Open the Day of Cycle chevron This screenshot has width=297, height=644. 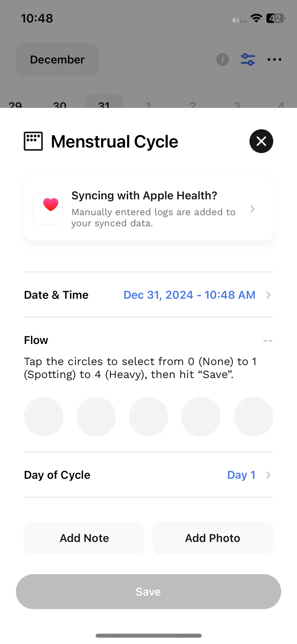pos(268,475)
